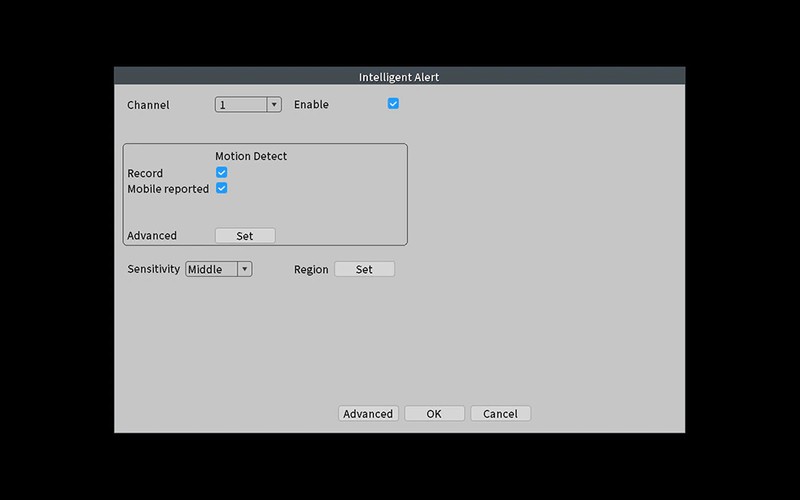The height and width of the screenshot is (500, 800).
Task: Click the Region label text
Action: pos(311,270)
